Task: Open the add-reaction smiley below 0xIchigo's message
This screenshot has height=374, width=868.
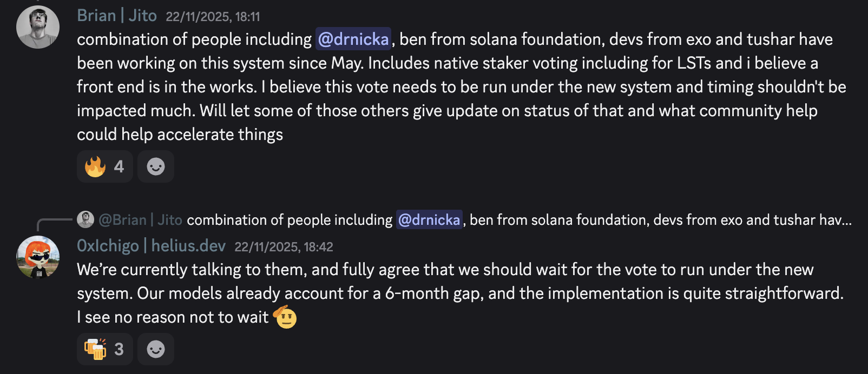Action: coord(156,349)
